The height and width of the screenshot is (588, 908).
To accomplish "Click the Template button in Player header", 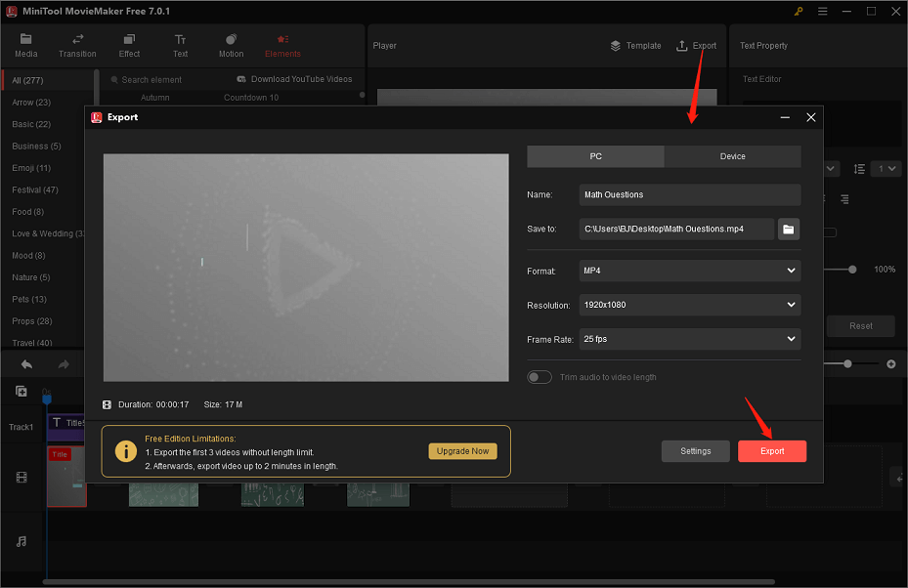I will [x=636, y=46].
